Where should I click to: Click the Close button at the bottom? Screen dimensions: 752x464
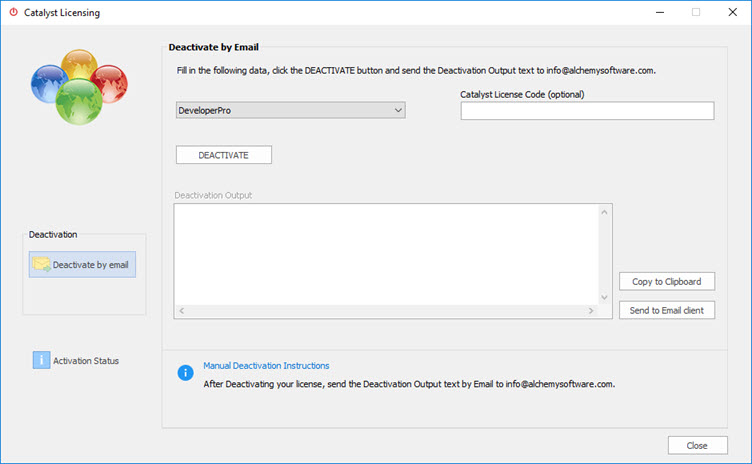tap(697, 446)
